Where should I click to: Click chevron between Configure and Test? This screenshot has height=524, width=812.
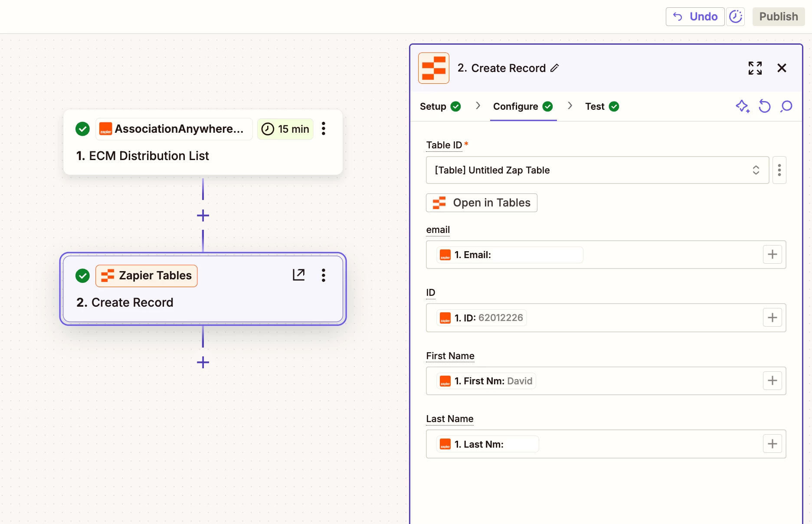tap(570, 106)
